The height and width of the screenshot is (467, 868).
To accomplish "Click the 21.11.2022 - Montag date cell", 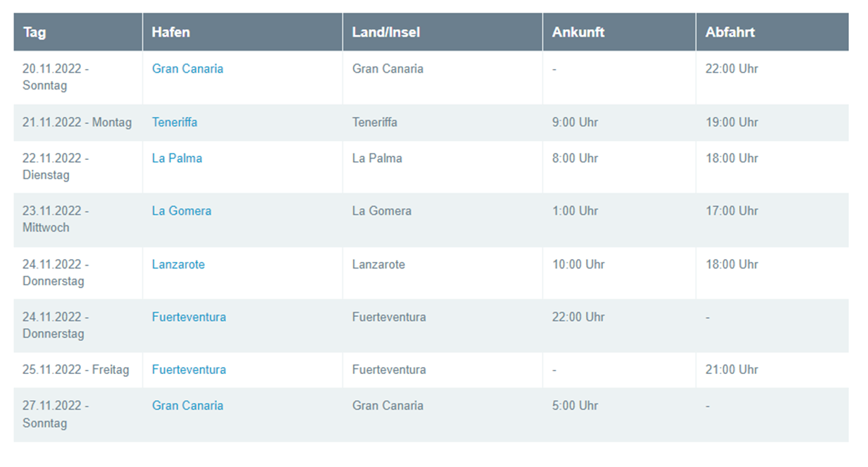I will tap(77, 123).
